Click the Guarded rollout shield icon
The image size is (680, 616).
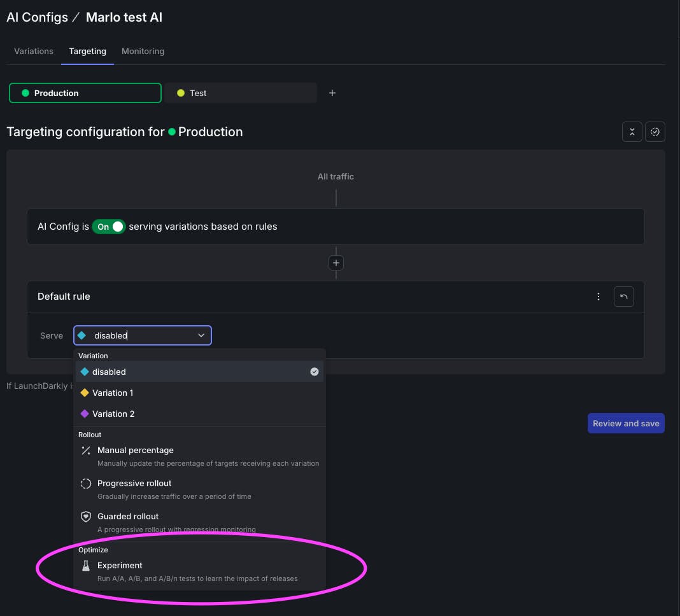coord(86,517)
